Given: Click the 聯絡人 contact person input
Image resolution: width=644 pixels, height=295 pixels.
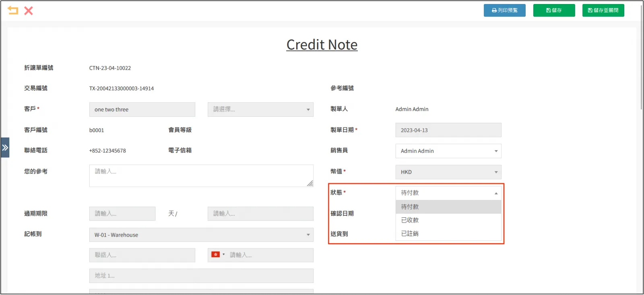Looking at the screenshot, I should [x=142, y=255].
